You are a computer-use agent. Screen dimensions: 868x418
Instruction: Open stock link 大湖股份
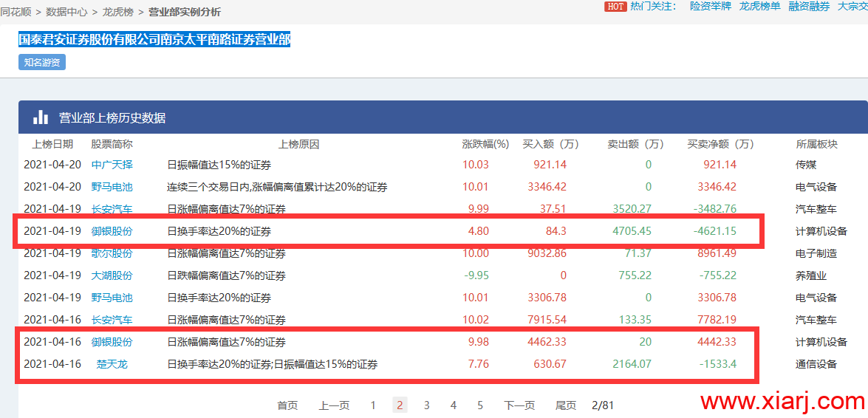pos(112,275)
